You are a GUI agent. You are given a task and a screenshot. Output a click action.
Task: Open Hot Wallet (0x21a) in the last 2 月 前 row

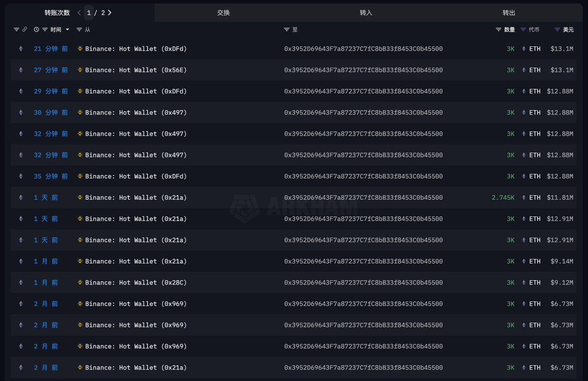coord(136,368)
